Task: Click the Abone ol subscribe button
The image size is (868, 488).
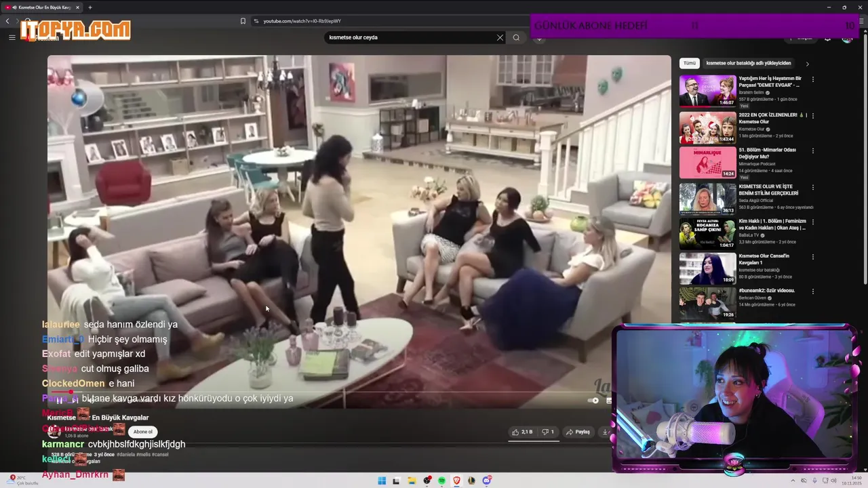Action: pos(143,432)
